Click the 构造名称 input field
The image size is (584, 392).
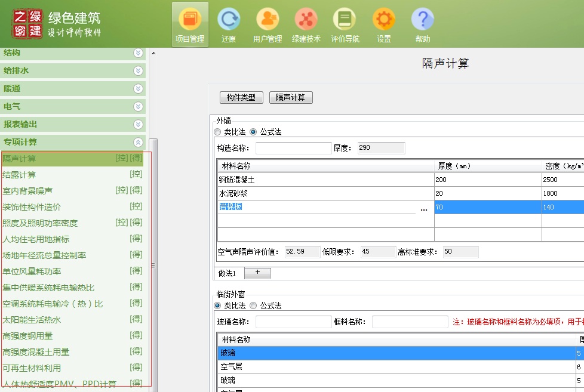pyautogui.click(x=293, y=148)
